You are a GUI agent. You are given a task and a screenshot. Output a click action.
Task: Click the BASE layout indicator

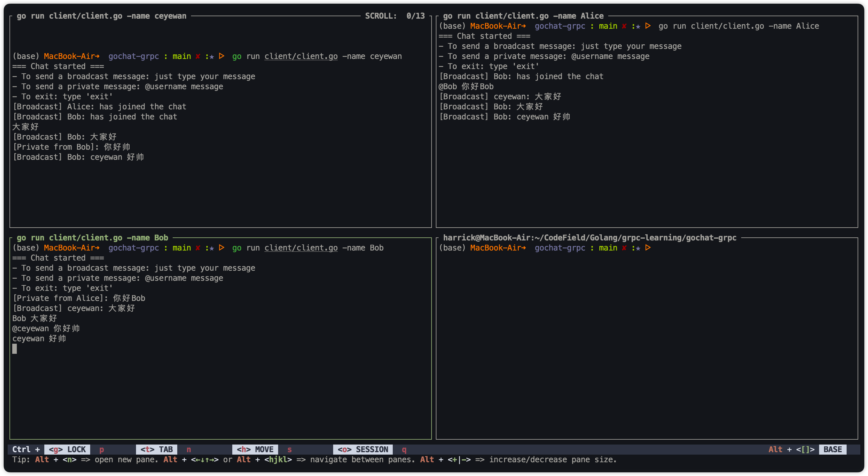click(833, 449)
